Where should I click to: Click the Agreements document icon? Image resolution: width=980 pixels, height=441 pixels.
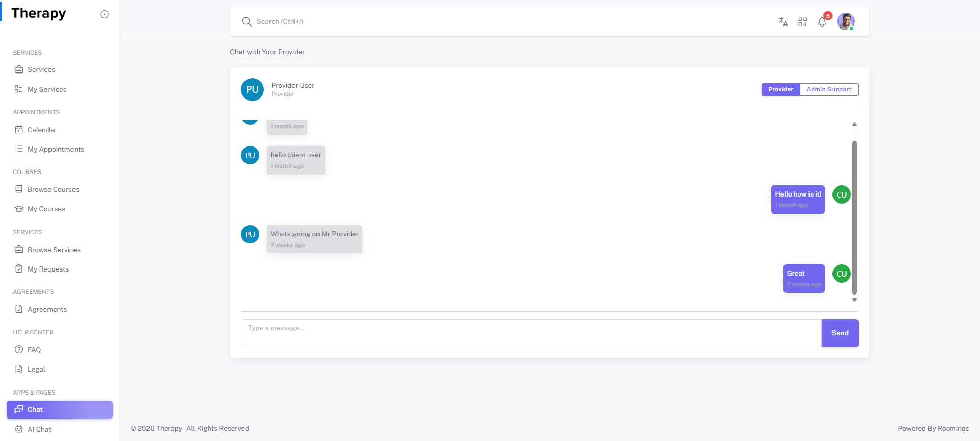pos(19,309)
